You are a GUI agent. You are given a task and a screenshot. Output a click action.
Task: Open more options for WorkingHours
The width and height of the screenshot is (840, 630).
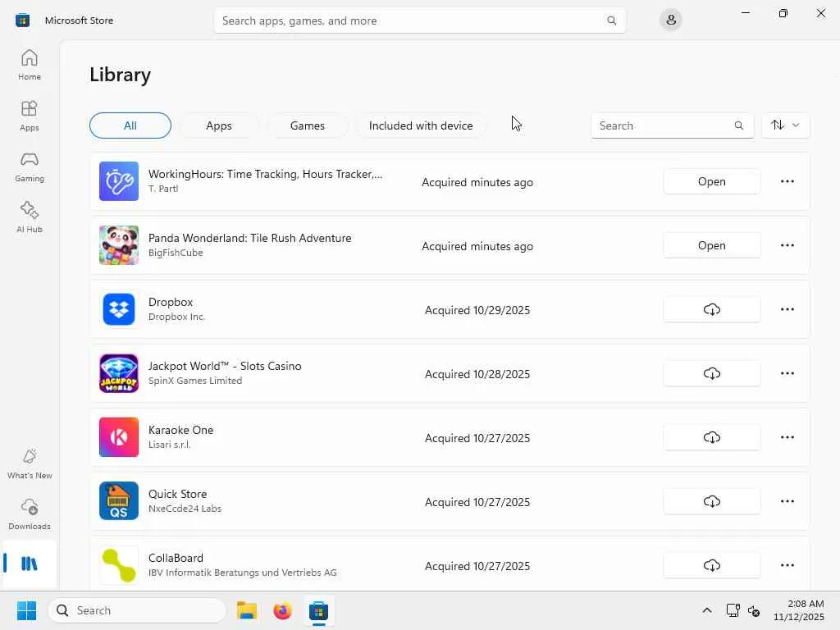(787, 181)
